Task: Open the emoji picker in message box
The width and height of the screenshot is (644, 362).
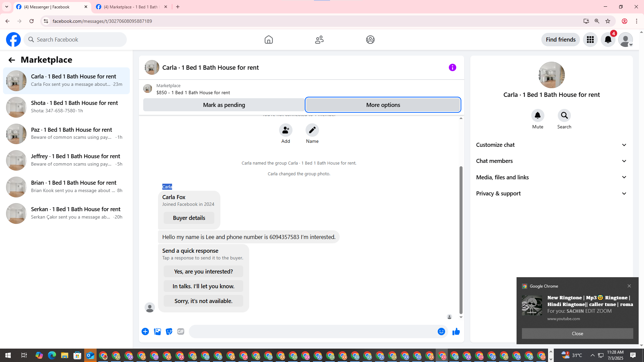Action: pos(441,332)
